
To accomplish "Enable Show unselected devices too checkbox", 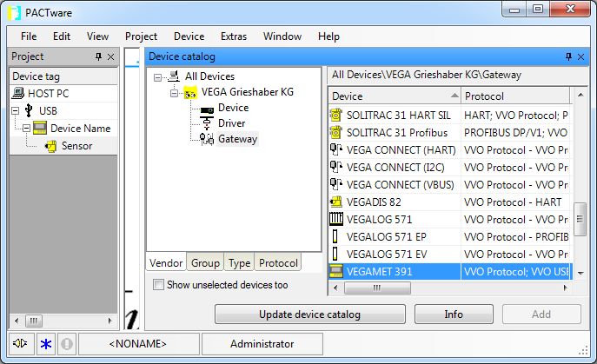I will tap(158, 284).
